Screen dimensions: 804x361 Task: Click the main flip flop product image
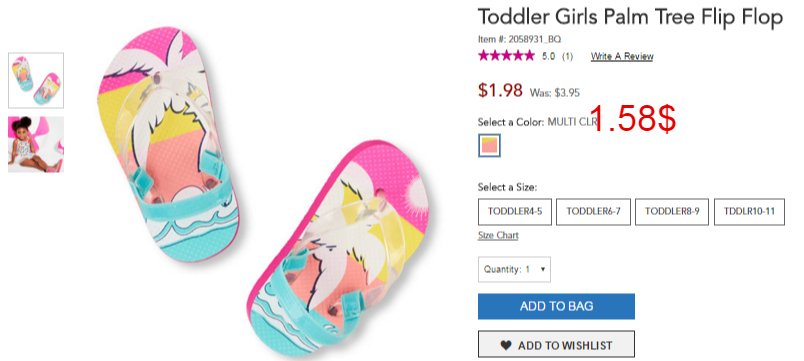point(263,190)
